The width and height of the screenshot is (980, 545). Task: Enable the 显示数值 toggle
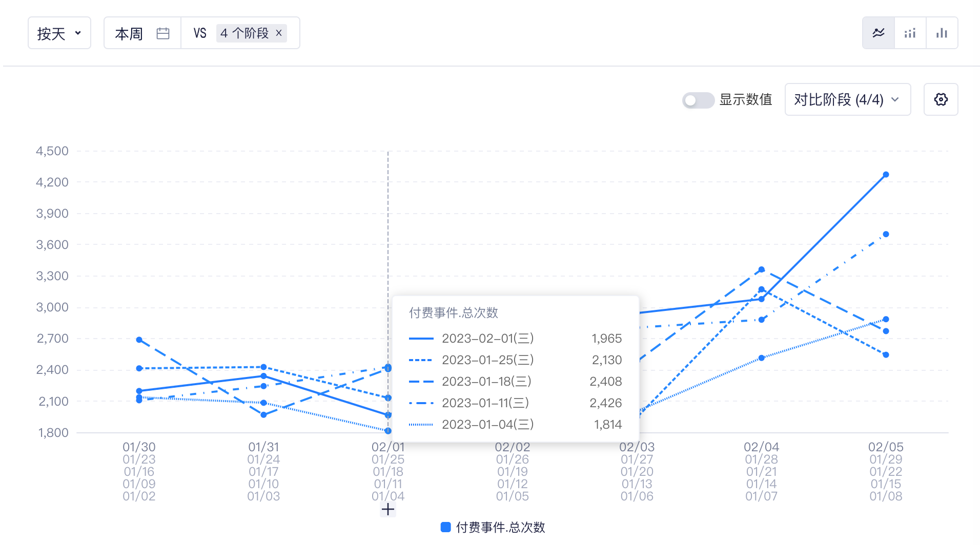click(698, 100)
